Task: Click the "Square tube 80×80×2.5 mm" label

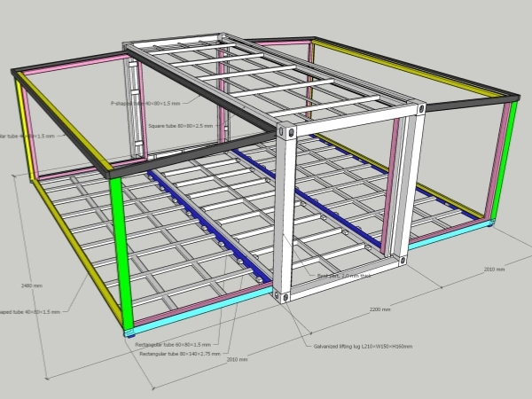Action: pos(181,126)
